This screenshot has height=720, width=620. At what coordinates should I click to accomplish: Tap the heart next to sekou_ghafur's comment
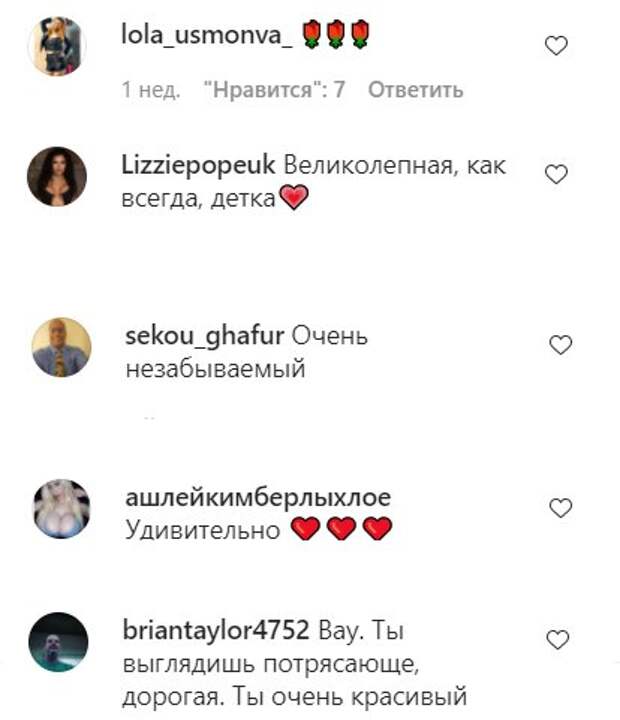(561, 345)
